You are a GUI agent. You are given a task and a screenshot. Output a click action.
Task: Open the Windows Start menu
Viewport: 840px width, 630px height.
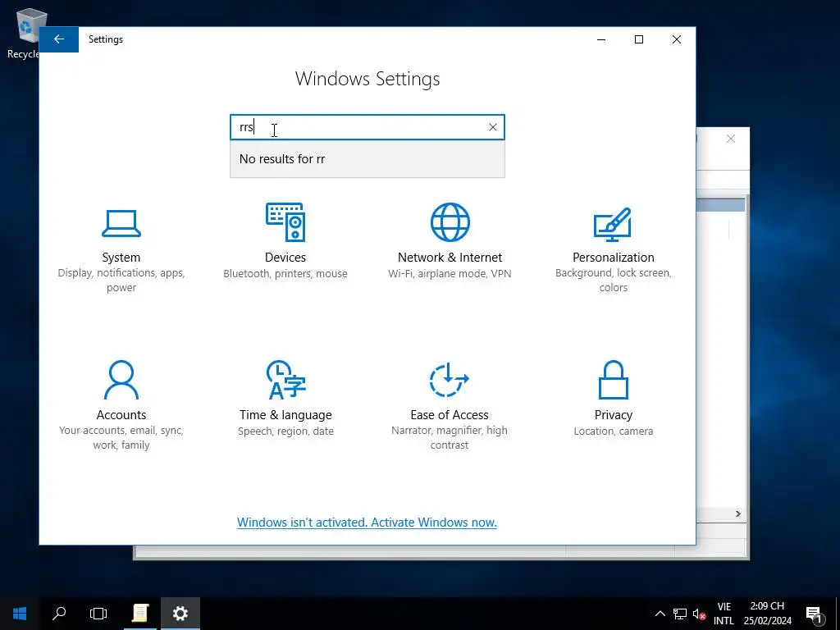coord(20,614)
